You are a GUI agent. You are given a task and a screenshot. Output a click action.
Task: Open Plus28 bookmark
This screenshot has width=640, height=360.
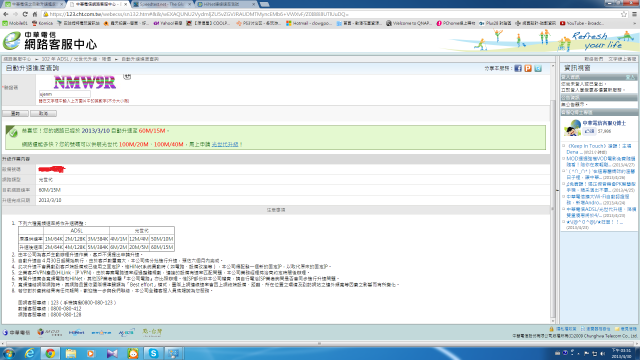496,23
